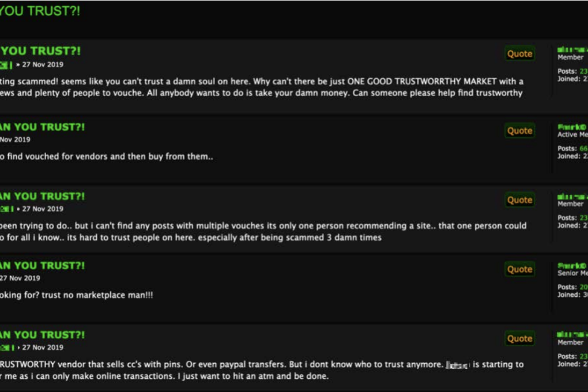588x392 pixels.
Task: Click the post icon next to the fifth post's date
Action: point(6,348)
